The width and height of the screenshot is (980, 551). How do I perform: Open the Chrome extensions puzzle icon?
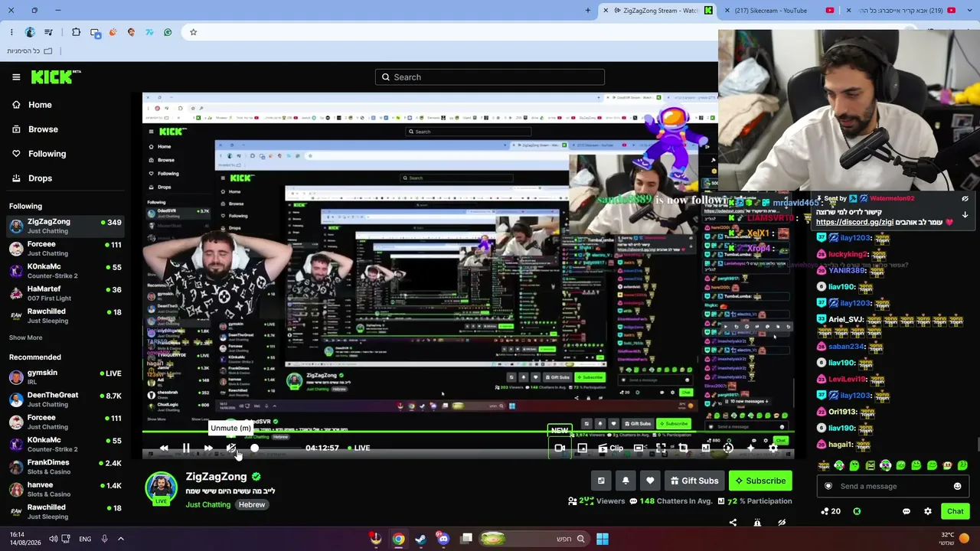click(x=76, y=32)
